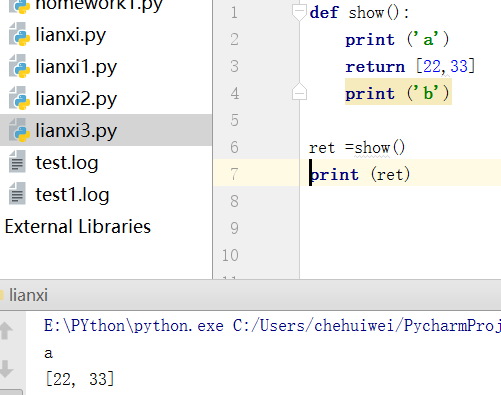Click the lianxi.py Python file icon
The height and width of the screenshot is (395, 501).
point(19,34)
